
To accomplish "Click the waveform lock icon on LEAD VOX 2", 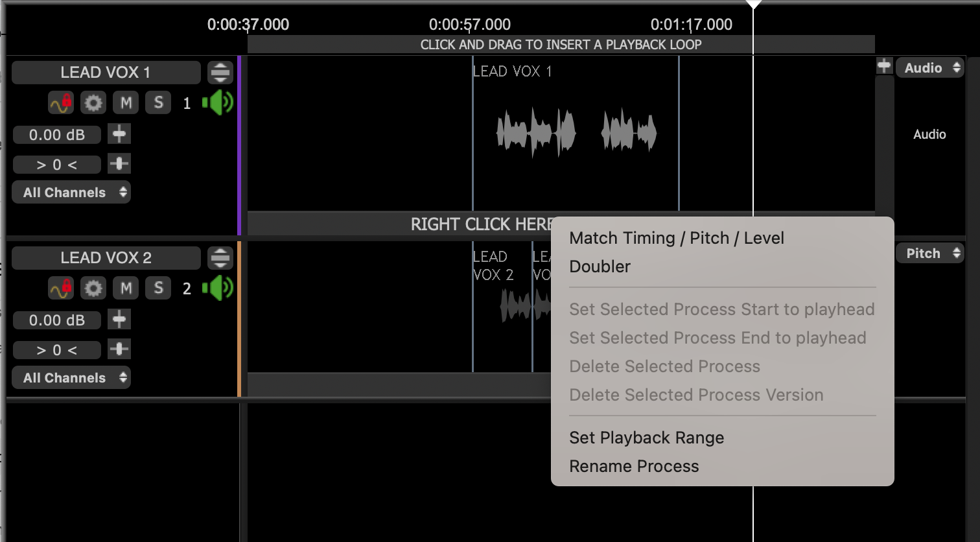I will (x=61, y=288).
